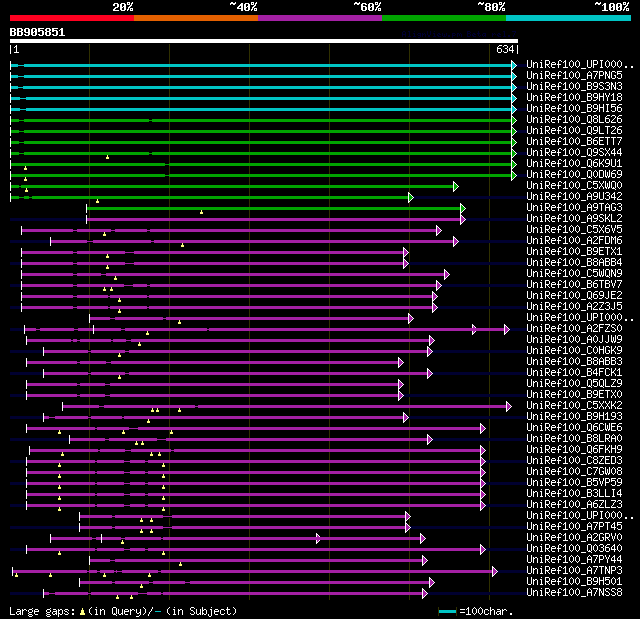Open the UniRef100_Q6FKH9 hit label

tap(574, 450)
